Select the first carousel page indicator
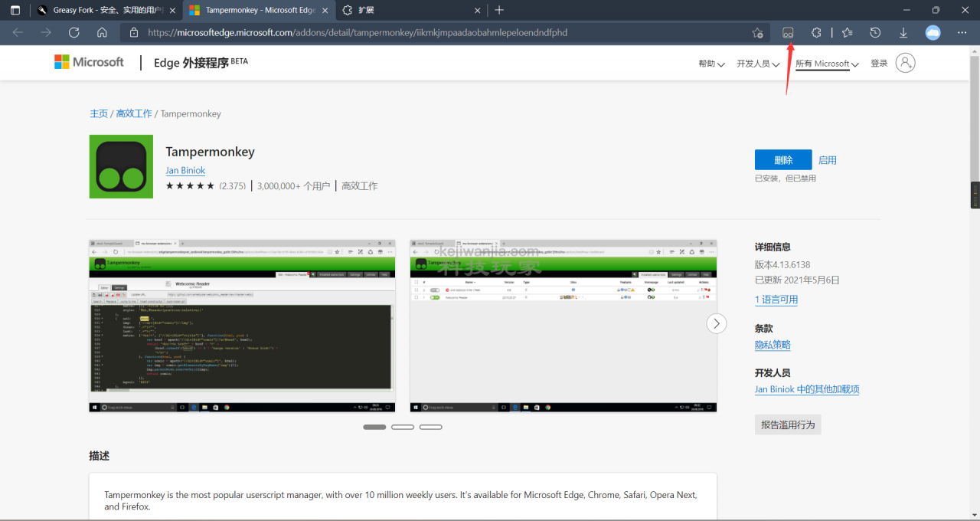This screenshot has width=980, height=521. click(374, 427)
